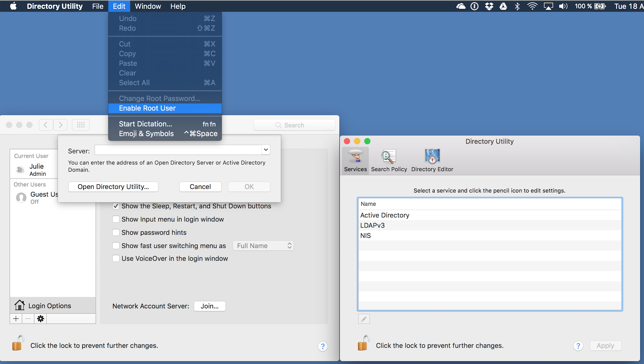Show all preferences grid button
644x364 pixels.
(81, 125)
